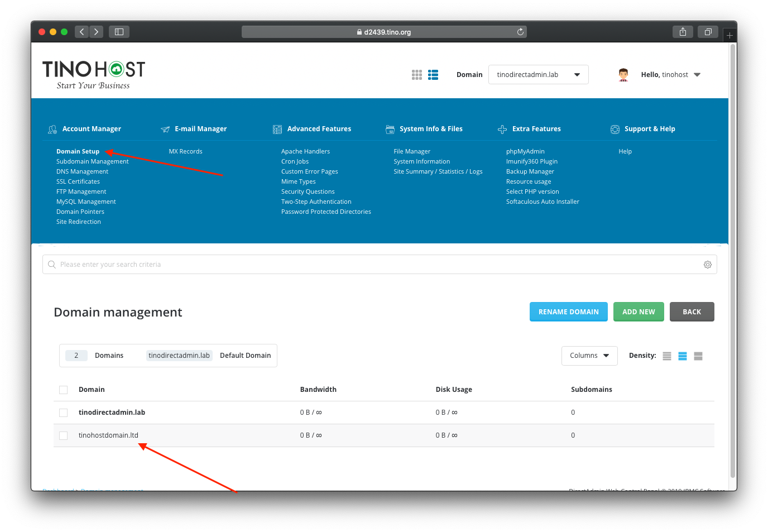Open Site Redirection

click(79, 222)
